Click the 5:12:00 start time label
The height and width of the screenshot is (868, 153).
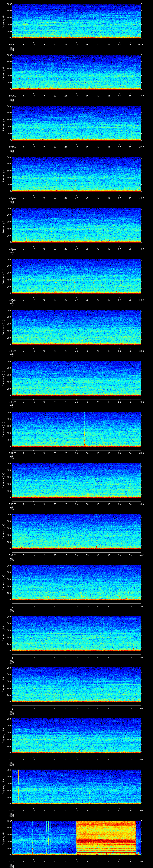12,708
